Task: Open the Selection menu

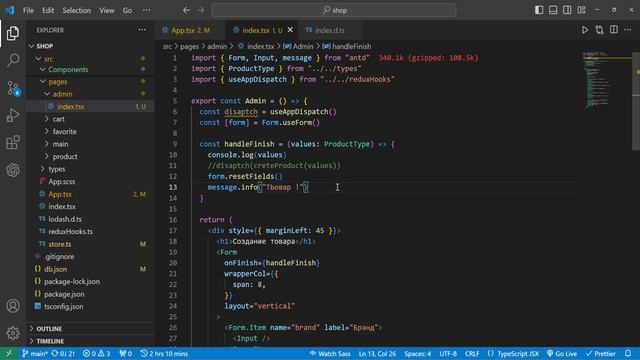Action: coord(76,10)
